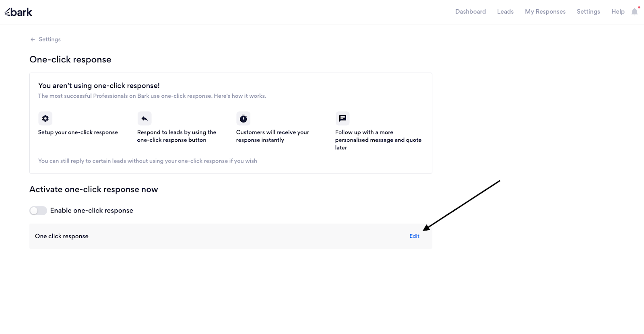This screenshot has height=334, width=644.
Task: Return to Settings via breadcrumb link
Action: tap(50, 39)
